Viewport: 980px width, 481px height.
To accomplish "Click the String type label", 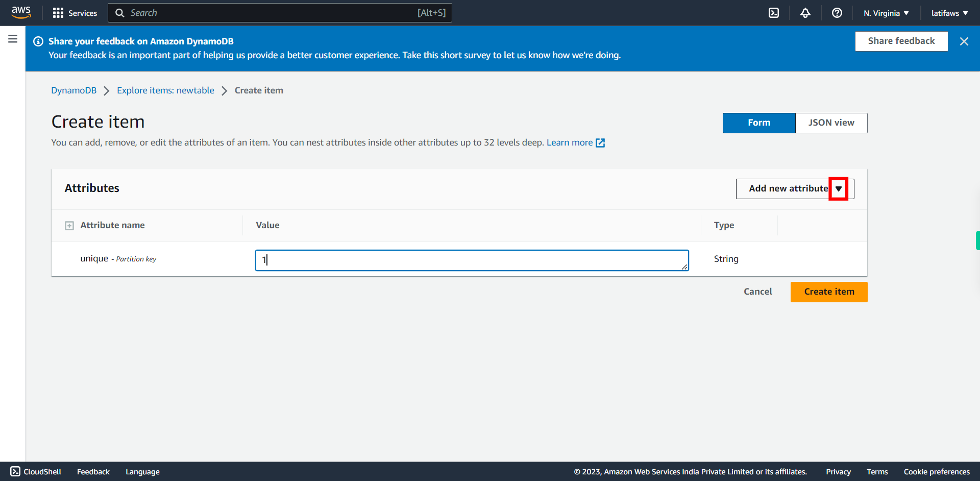I will pos(726,259).
